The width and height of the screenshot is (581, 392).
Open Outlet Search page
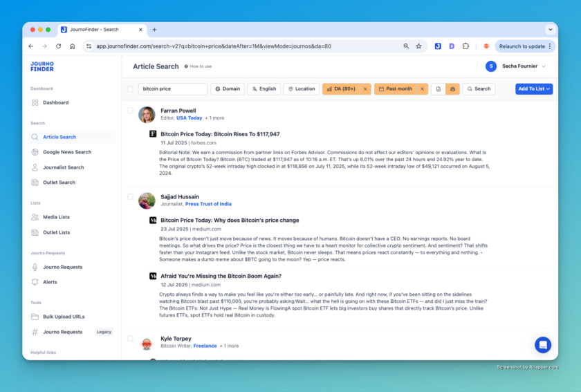click(x=59, y=183)
